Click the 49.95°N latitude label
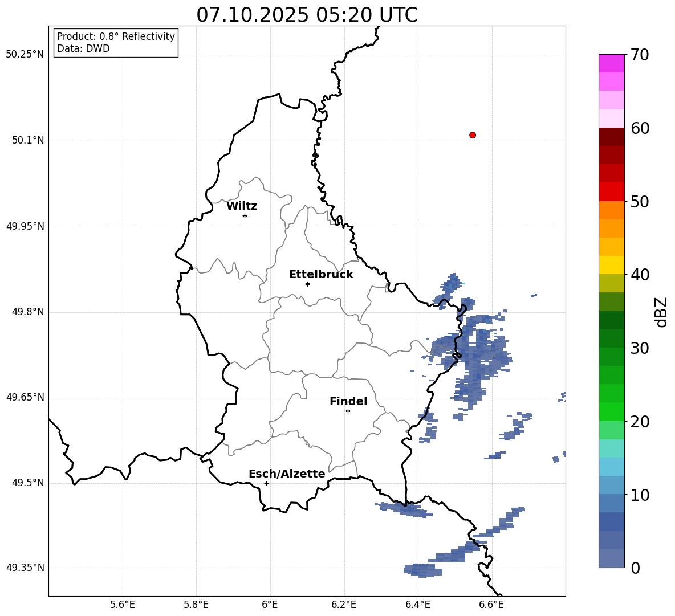Image resolution: width=675 pixels, height=616 pixels. click(25, 226)
